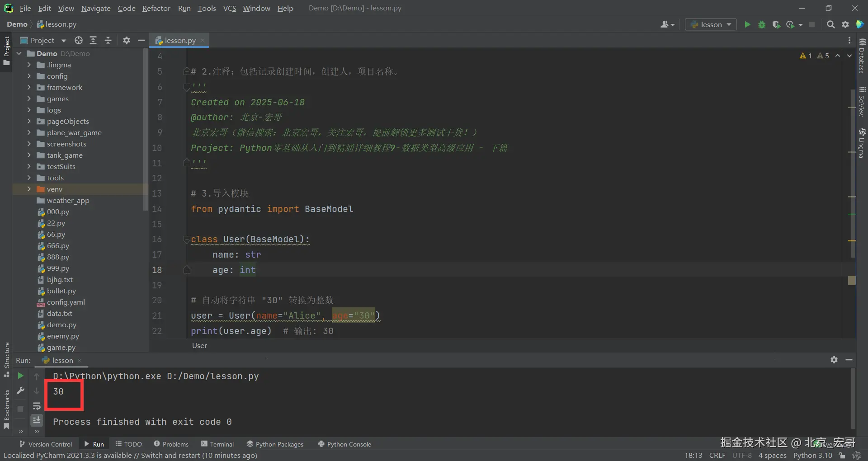Open the Problems tool window
This screenshot has height=461, width=868.
point(171,444)
